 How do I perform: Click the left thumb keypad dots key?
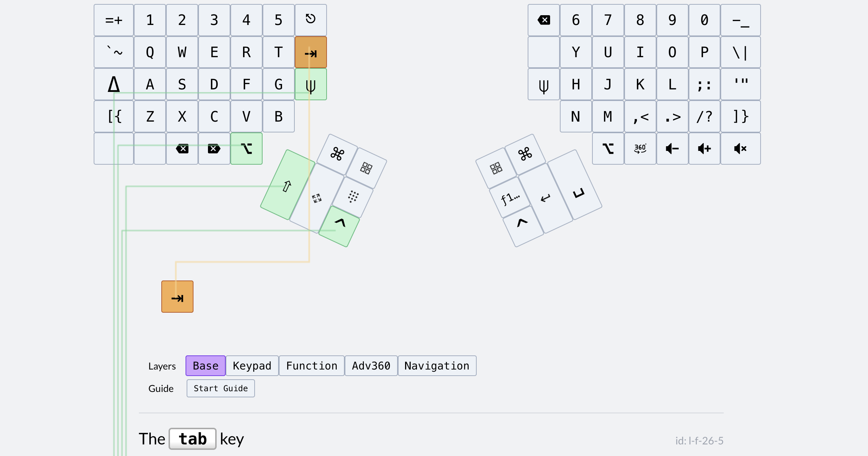point(353,197)
